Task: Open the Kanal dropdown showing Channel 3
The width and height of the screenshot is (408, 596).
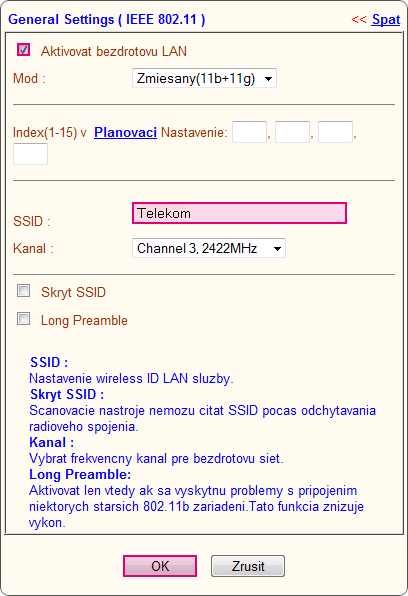Action: pyautogui.click(x=209, y=248)
